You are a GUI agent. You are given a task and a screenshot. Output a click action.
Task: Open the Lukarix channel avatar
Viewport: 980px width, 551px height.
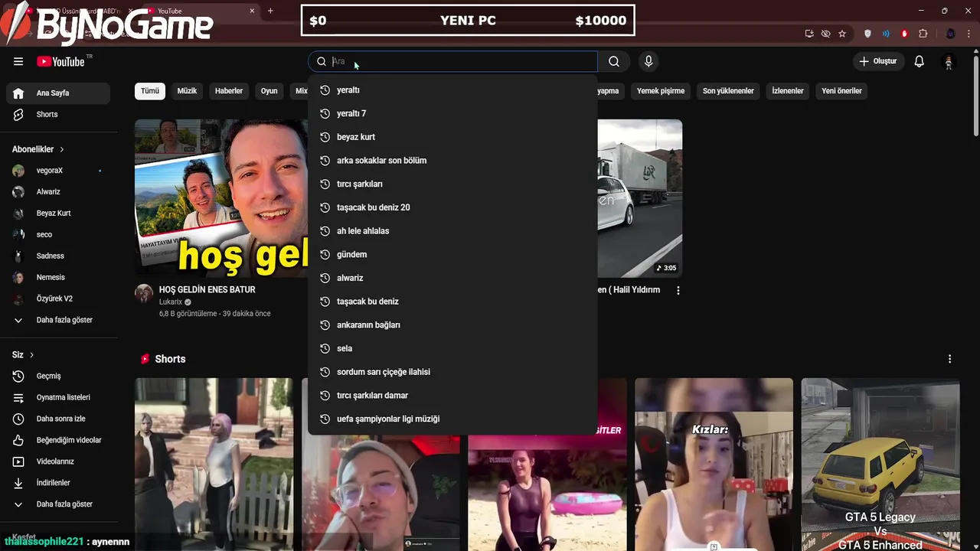pos(144,293)
